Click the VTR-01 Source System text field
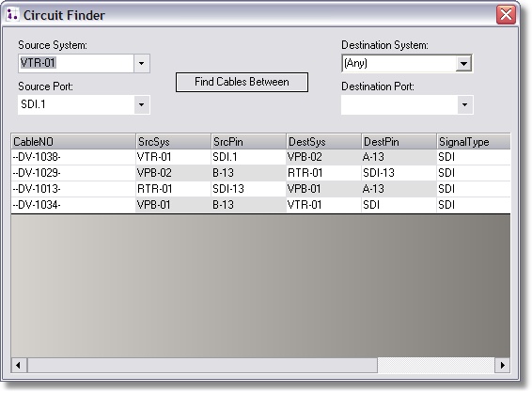532x393 pixels. tap(76, 63)
